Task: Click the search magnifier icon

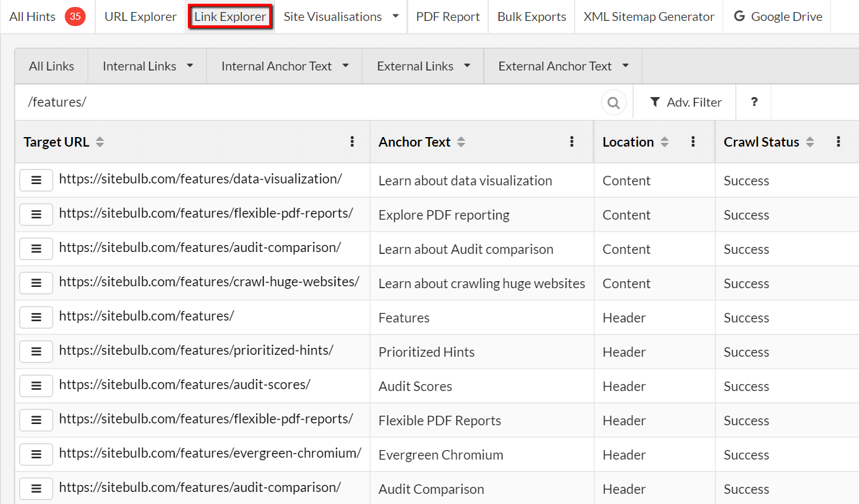Action: tap(613, 102)
